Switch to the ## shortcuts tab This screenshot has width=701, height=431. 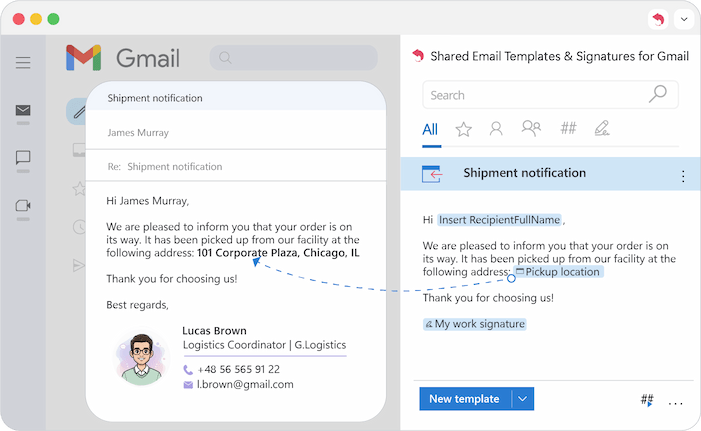pyautogui.click(x=569, y=128)
